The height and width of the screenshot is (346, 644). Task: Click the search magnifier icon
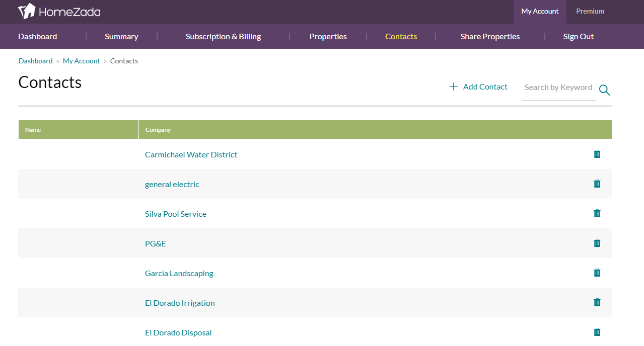coord(605,90)
